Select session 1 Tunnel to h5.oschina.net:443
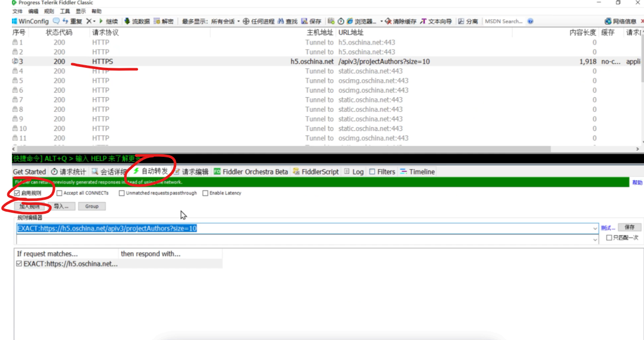Viewport: 644px width, 340px height. [326, 42]
